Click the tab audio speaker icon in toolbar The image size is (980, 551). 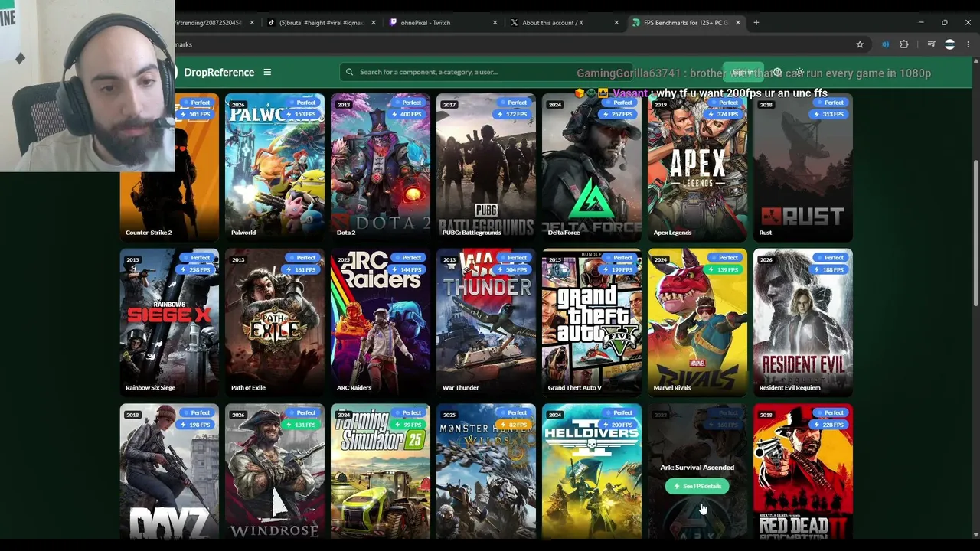(885, 44)
